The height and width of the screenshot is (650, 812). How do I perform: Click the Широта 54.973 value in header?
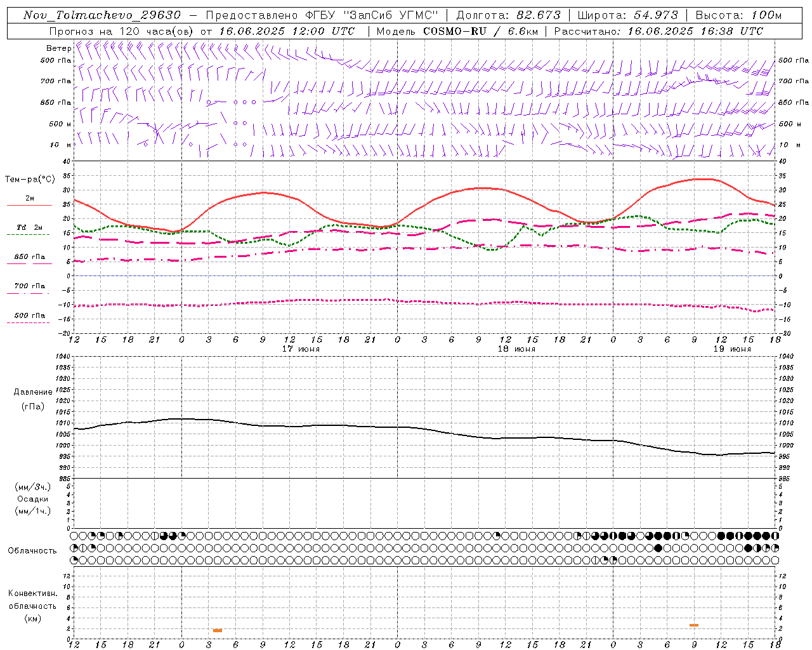[656, 15]
